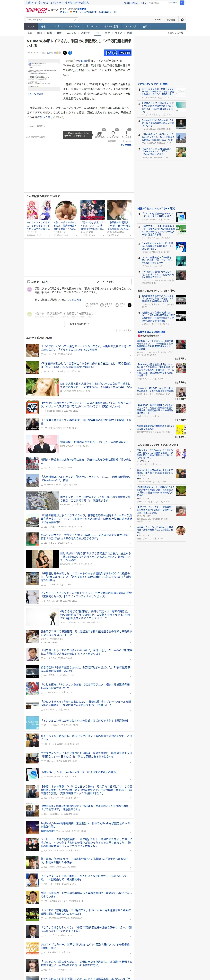Click the 学びがある graduation cap reaction
Screen dimensions: 210x980
[100, 134]
